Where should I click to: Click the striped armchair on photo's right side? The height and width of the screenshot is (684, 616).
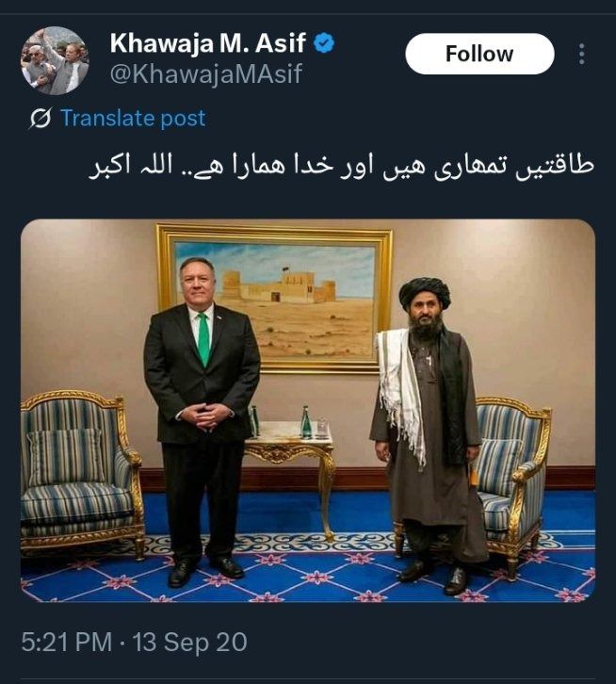coord(511,484)
